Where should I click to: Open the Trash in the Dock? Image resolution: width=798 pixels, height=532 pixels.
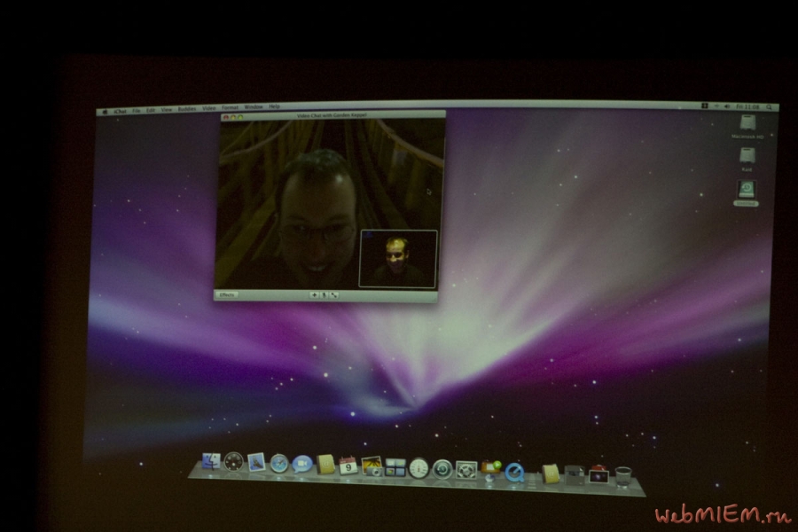(x=623, y=476)
